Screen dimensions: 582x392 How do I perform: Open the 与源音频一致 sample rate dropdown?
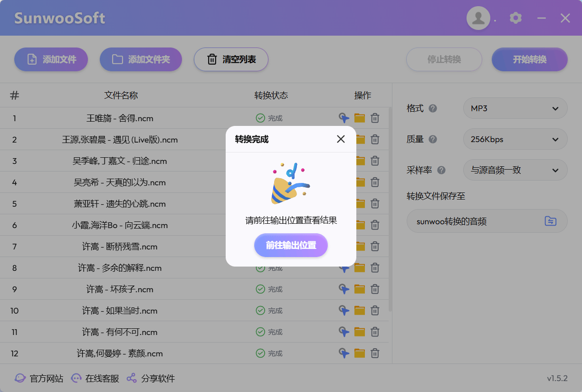pyautogui.click(x=515, y=170)
